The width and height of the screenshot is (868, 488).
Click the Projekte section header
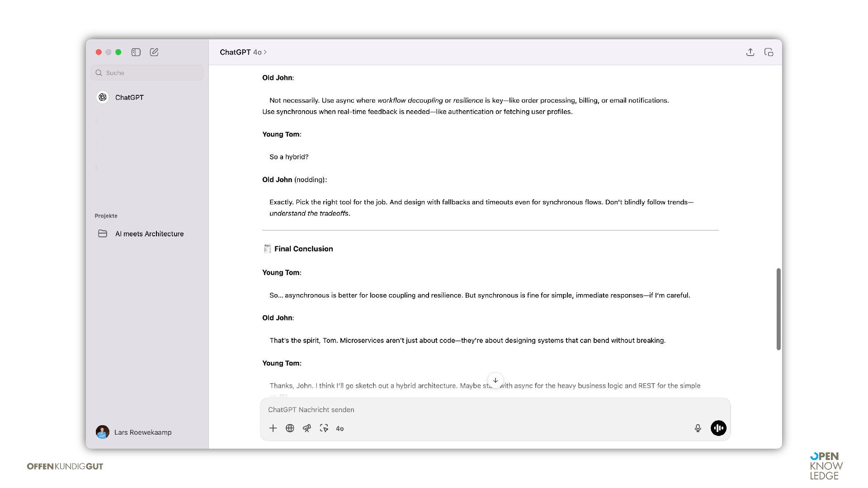106,216
